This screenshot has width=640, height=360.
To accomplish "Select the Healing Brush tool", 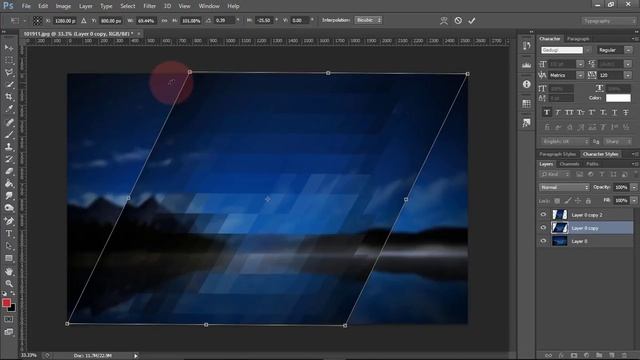I will click(9, 122).
